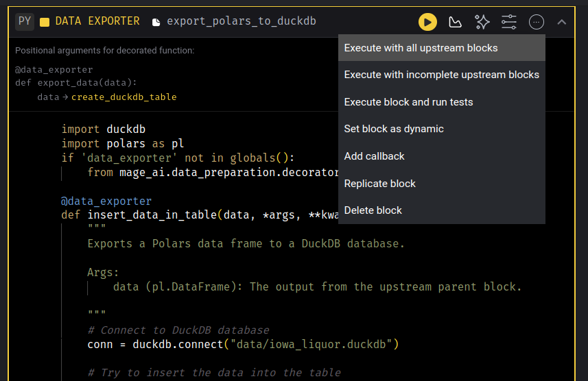Click the export_polars_to_duckdb block name
588x381 pixels.
(x=241, y=21)
